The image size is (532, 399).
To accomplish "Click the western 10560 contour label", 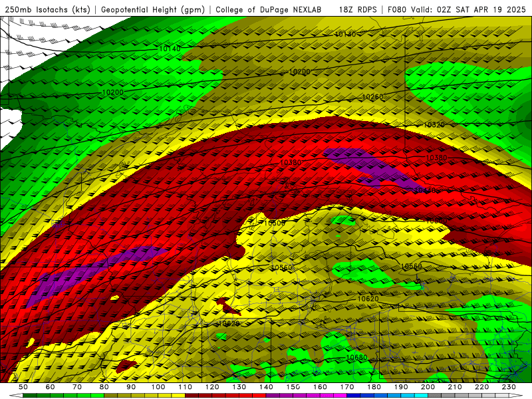I will click(x=282, y=268).
